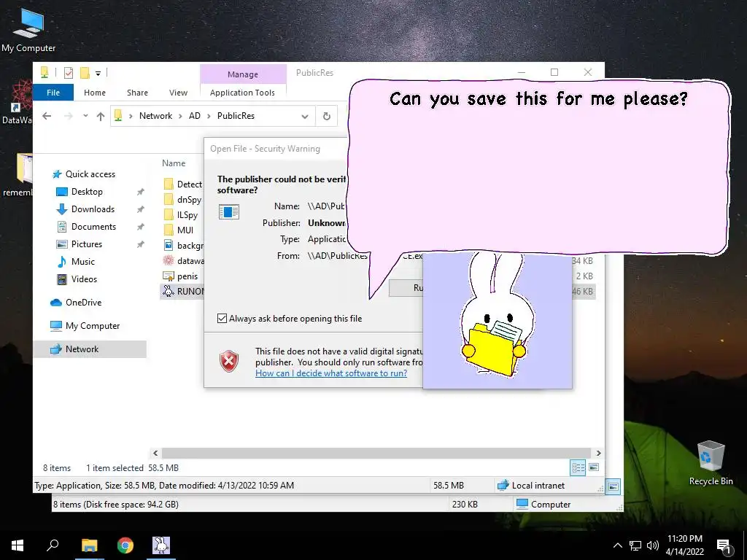Open the My Computer desktop icon
Viewport: 747px width, 560px height.
coord(28,29)
